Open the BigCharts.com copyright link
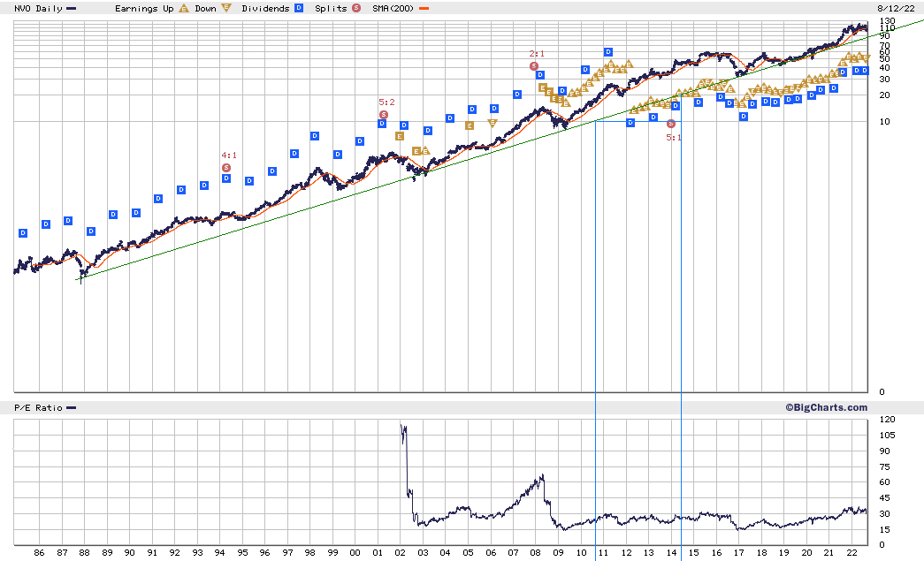This screenshot has height=561, width=924. point(826,407)
